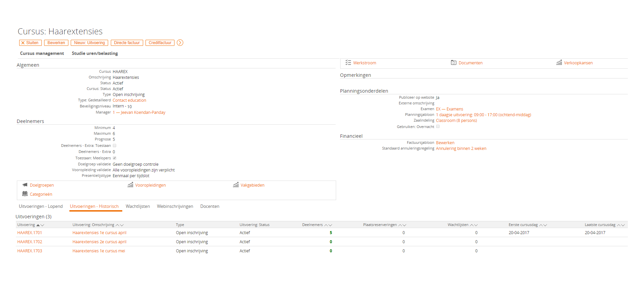Open the Vakgebieden chart icon
This screenshot has width=644, height=286.
(236, 185)
